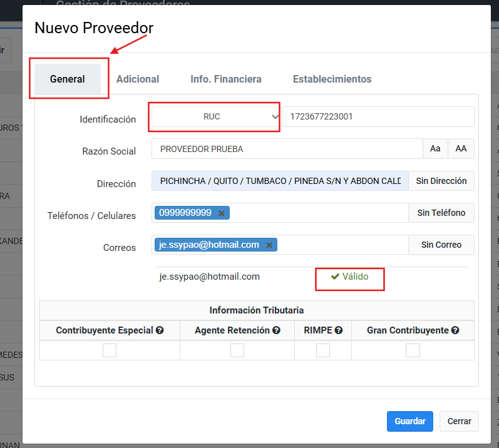Check the Contribuyente Especial checkbox
The image size is (499, 448).
tap(110, 350)
